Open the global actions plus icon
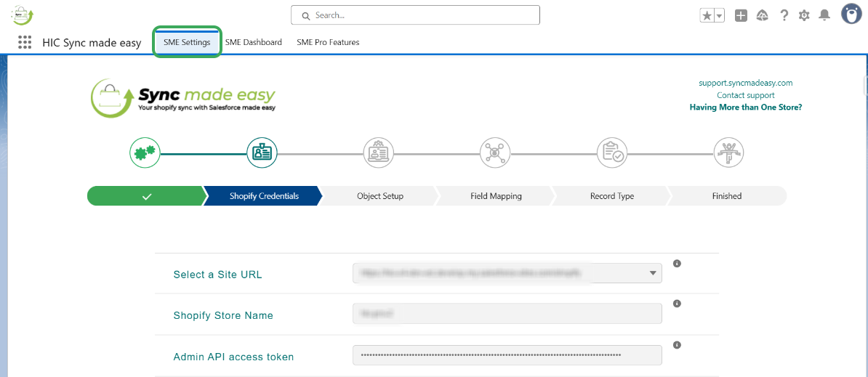The width and height of the screenshot is (868, 377). (x=742, y=15)
